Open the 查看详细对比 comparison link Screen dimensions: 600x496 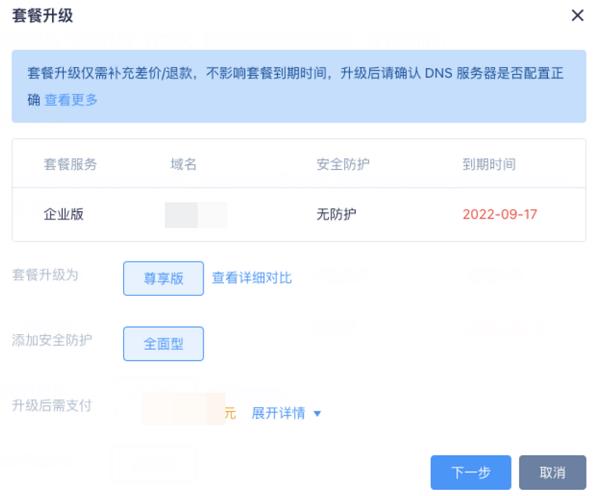coord(252,278)
